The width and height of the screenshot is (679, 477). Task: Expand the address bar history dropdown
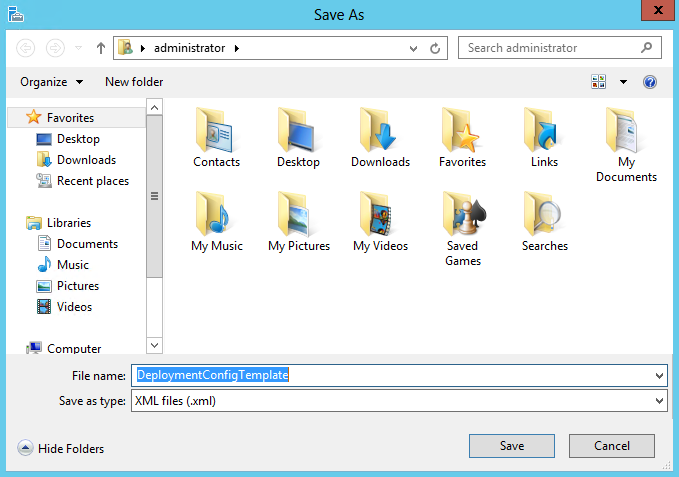[414, 48]
